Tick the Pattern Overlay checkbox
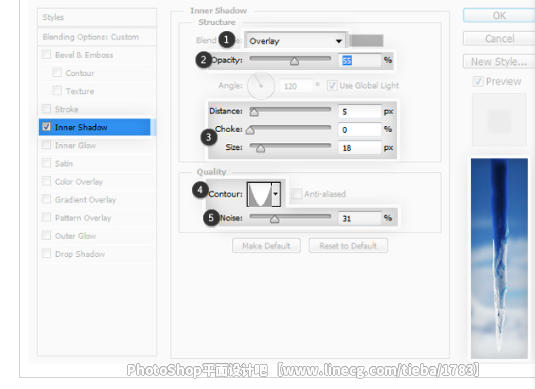This screenshot has height=389, width=535. point(46,217)
